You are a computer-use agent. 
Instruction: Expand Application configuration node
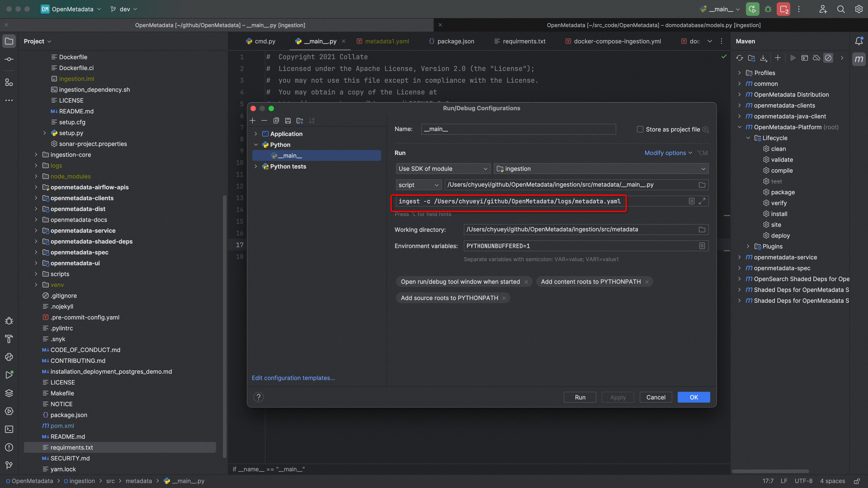tap(256, 134)
